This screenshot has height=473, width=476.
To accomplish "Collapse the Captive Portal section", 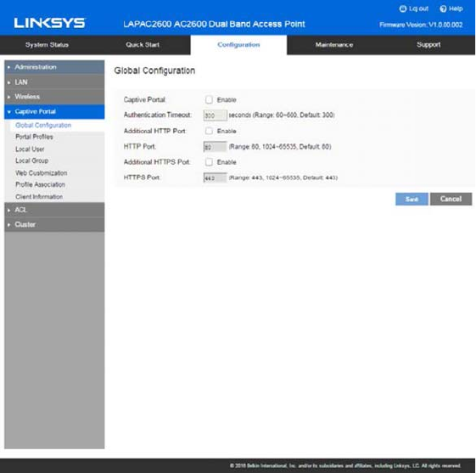I will pyautogui.click(x=54, y=111).
